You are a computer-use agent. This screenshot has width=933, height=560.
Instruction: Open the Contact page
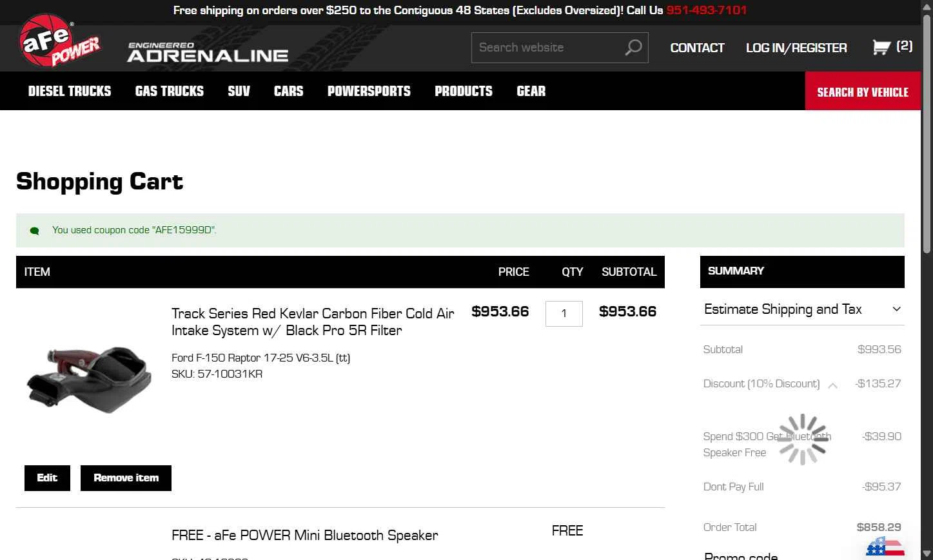tap(697, 48)
